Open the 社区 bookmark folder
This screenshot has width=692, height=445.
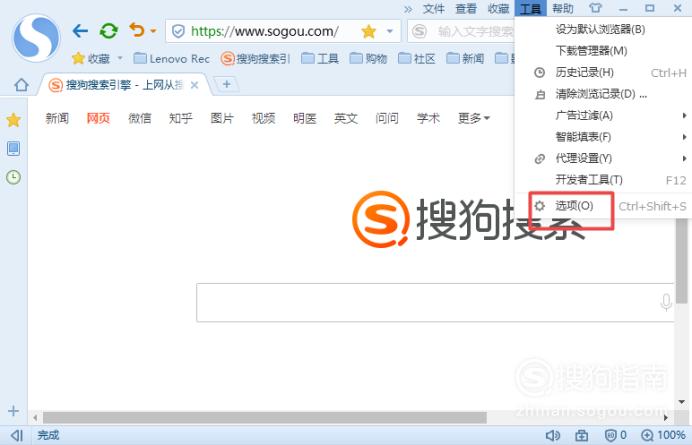[417, 58]
